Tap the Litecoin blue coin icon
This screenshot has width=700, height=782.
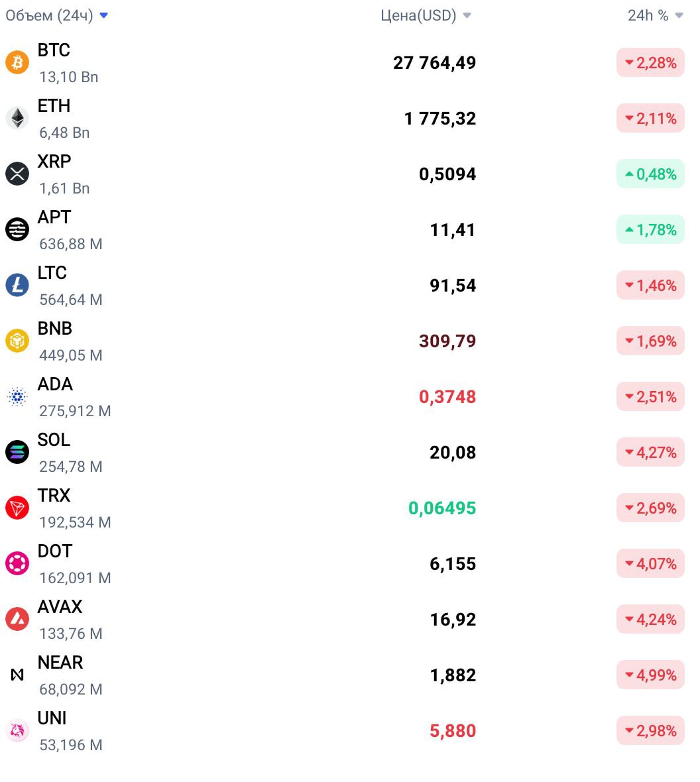point(17,285)
